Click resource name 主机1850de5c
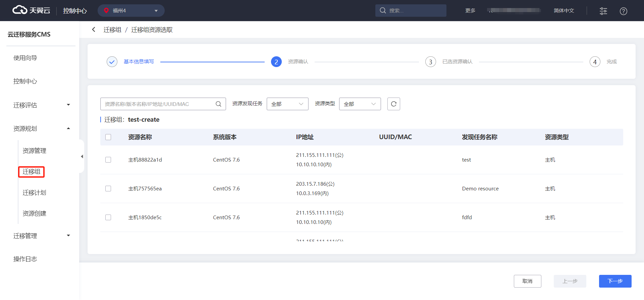This screenshot has height=300, width=644. (x=145, y=218)
